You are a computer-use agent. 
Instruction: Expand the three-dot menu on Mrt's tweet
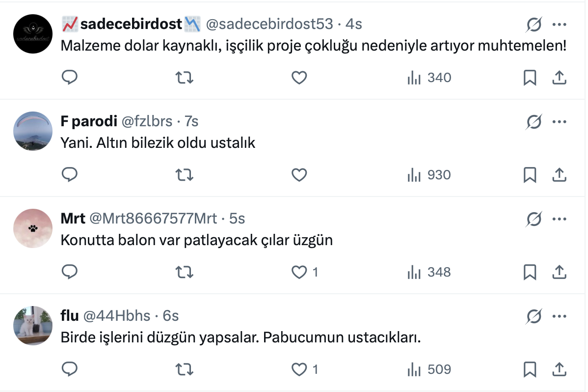pyautogui.click(x=560, y=219)
